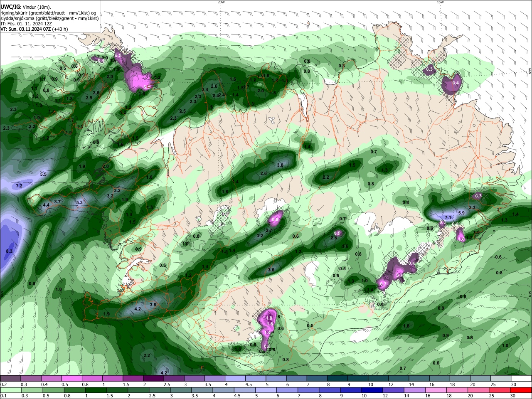532x399 pixels.
Task: Click the bright red 30 swatch in bottom legend row
Action: pos(521,390)
